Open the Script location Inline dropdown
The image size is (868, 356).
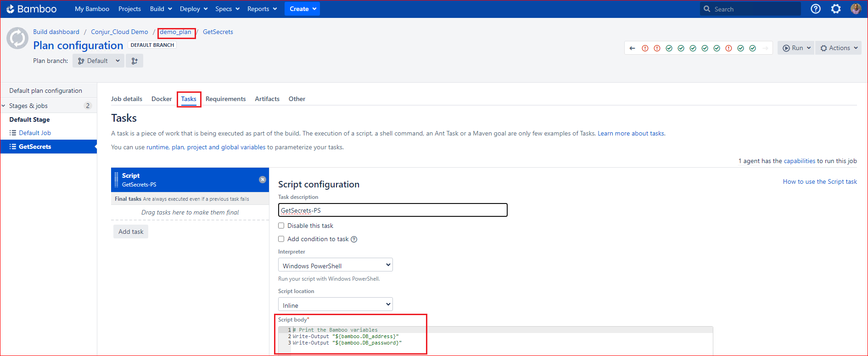pyautogui.click(x=336, y=305)
